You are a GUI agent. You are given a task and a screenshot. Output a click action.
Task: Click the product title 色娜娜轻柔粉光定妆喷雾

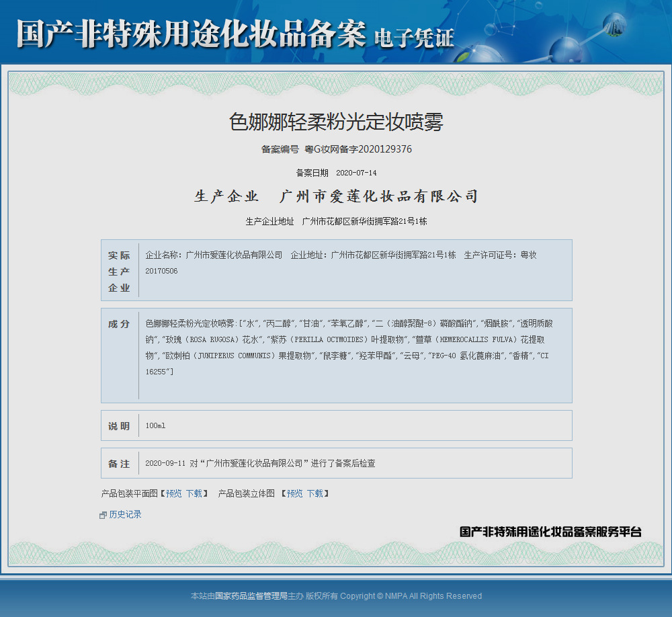click(336, 122)
